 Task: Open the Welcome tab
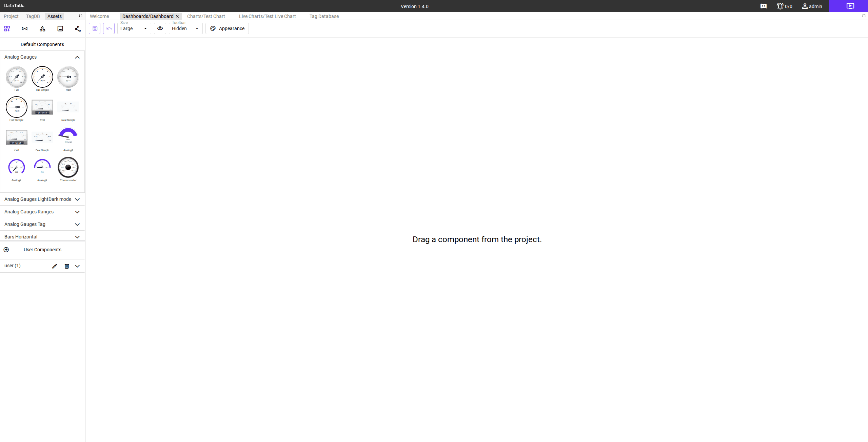(x=99, y=16)
